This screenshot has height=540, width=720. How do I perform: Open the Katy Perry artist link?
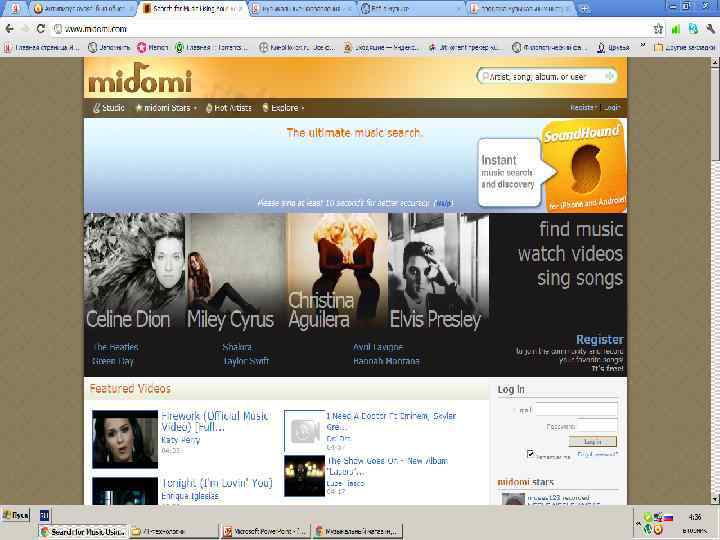pyautogui.click(x=180, y=440)
